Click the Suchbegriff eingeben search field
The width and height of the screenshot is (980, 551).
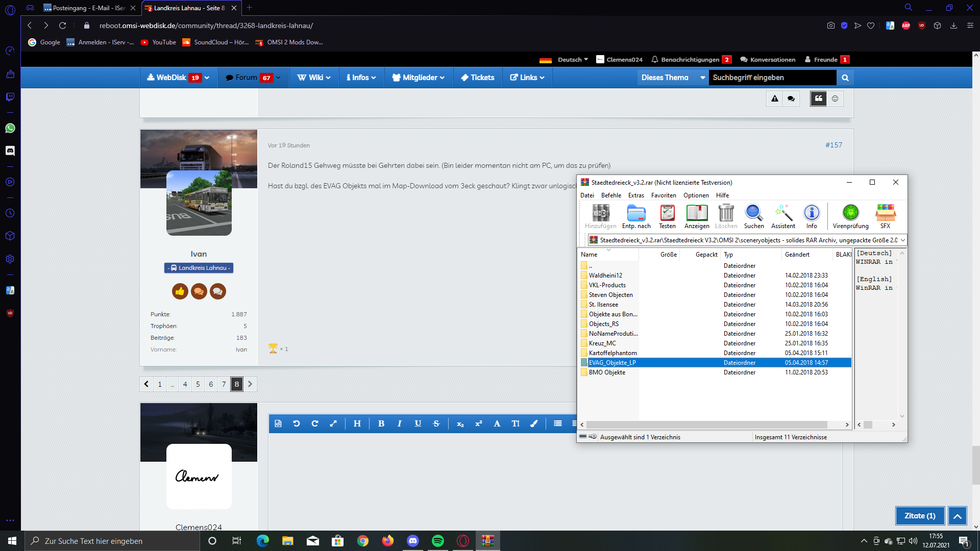click(x=773, y=78)
